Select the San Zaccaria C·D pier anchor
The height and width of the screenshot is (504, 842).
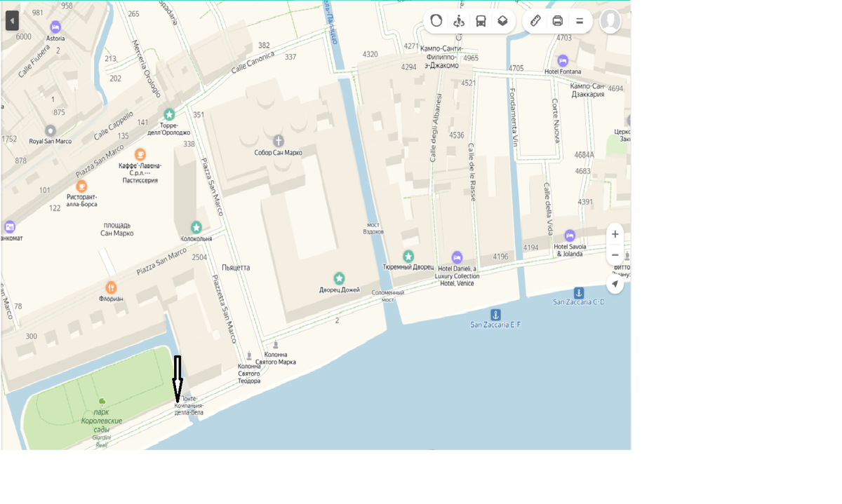(579, 292)
